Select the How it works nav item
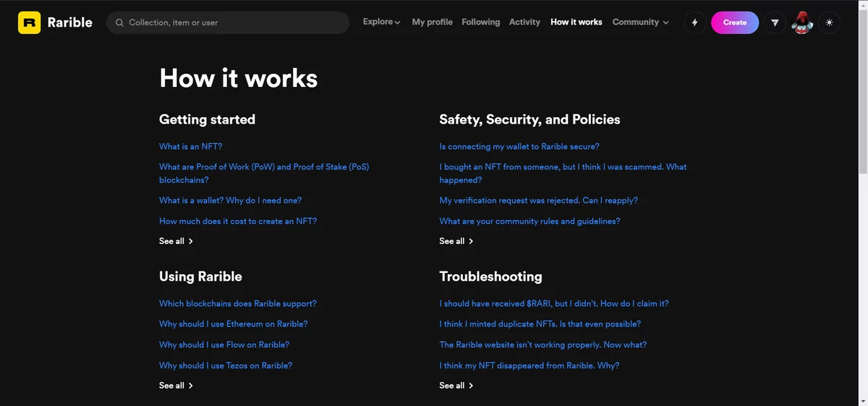This screenshot has width=868, height=406. coord(576,22)
